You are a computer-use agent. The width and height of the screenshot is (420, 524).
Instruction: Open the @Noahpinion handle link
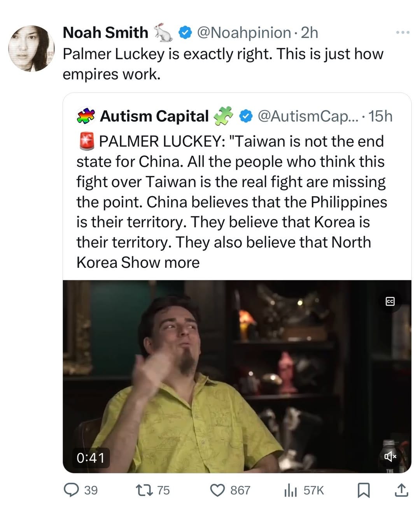244,33
